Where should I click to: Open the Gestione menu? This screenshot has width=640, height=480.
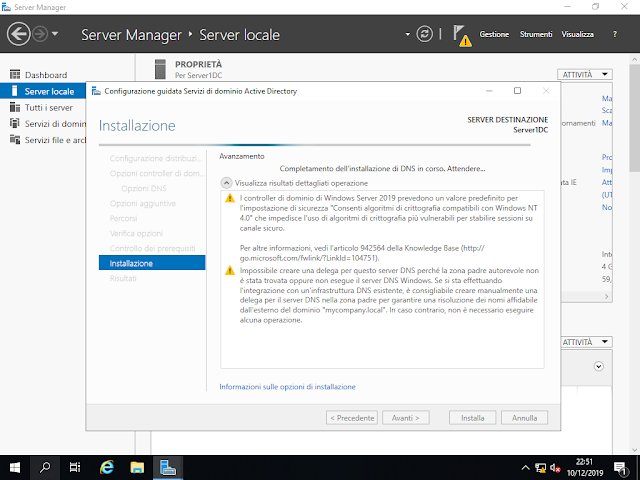(494, 34)
